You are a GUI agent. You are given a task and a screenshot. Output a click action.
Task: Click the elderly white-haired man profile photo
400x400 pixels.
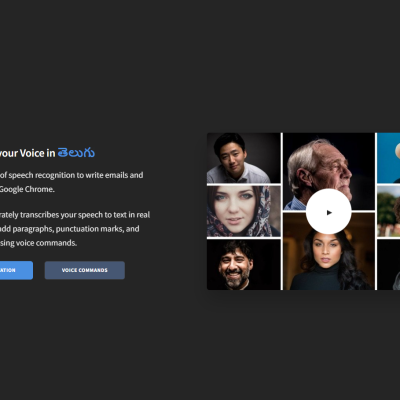tap(329, 171)
